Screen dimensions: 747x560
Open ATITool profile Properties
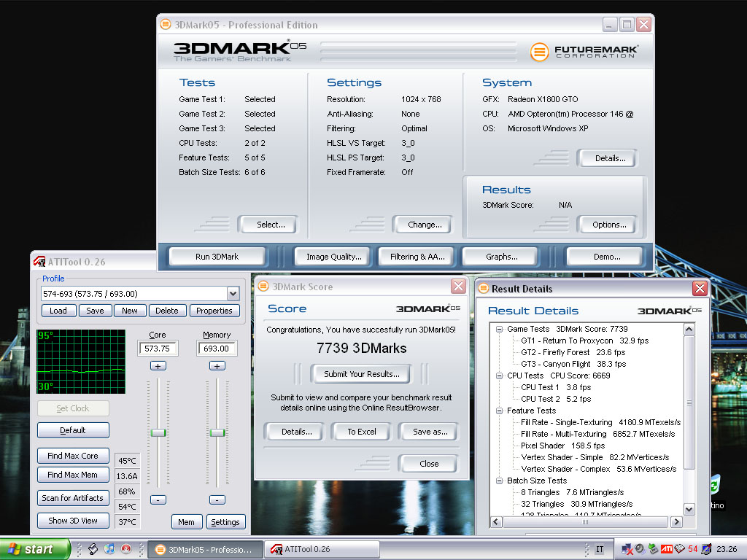click(214, 311)
